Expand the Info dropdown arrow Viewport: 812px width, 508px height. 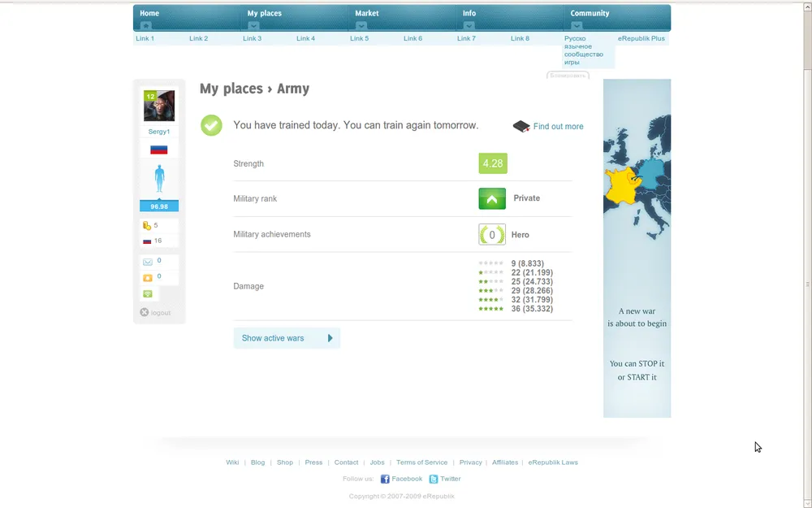469,26
